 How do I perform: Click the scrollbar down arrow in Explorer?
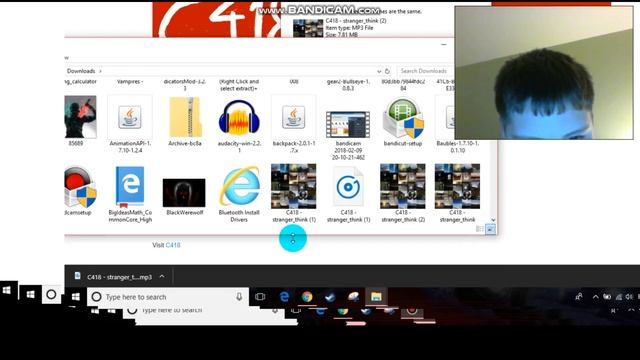click(493, 220)
